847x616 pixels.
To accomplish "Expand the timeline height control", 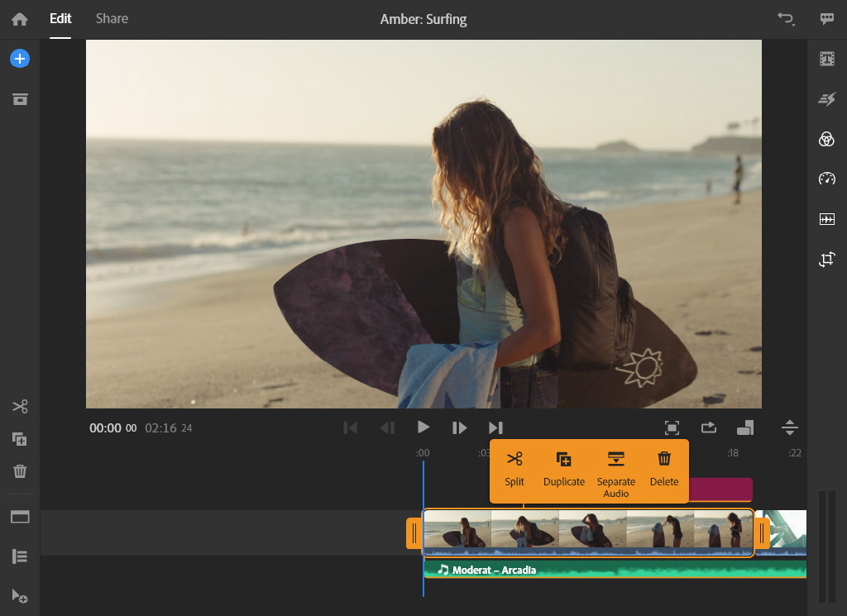I will 790,427.
